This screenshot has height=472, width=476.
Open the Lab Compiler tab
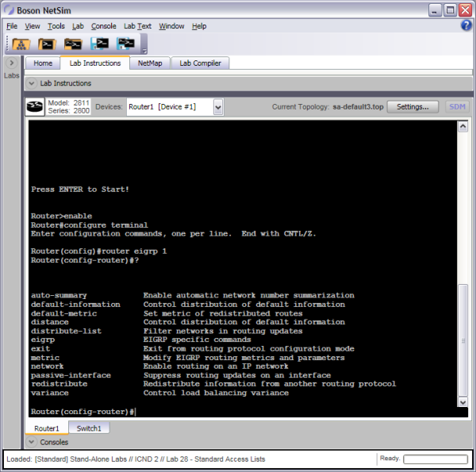(x=200, y=63)
